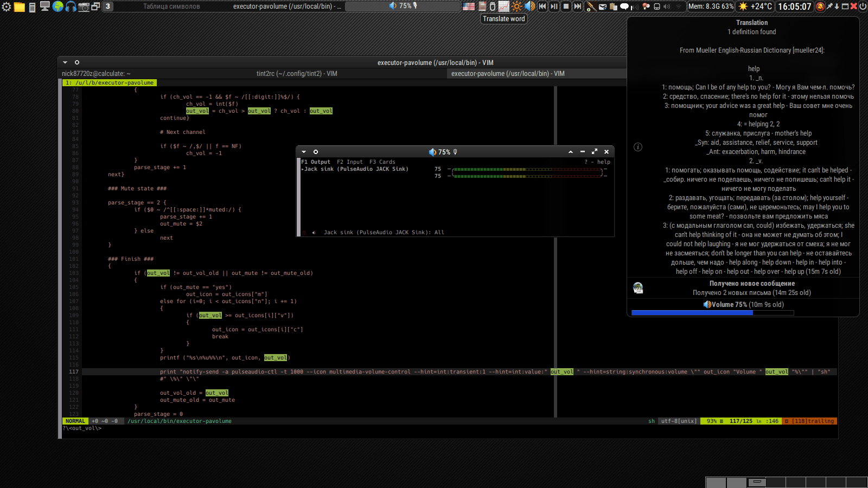Open the VIM window menu arrow
This screenshot has width=868, height=488.
click(x=65, y=62)
